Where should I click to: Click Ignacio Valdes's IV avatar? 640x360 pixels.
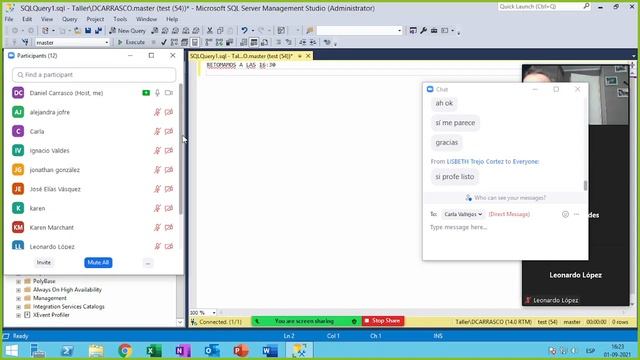coord(18,150)
